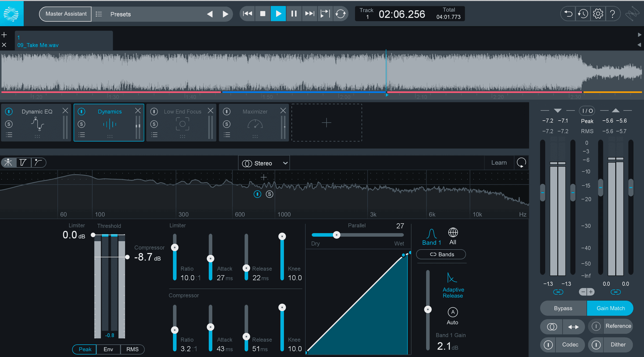
Task: Open Low End Focus presets list
Action: [x=154, y=135]
